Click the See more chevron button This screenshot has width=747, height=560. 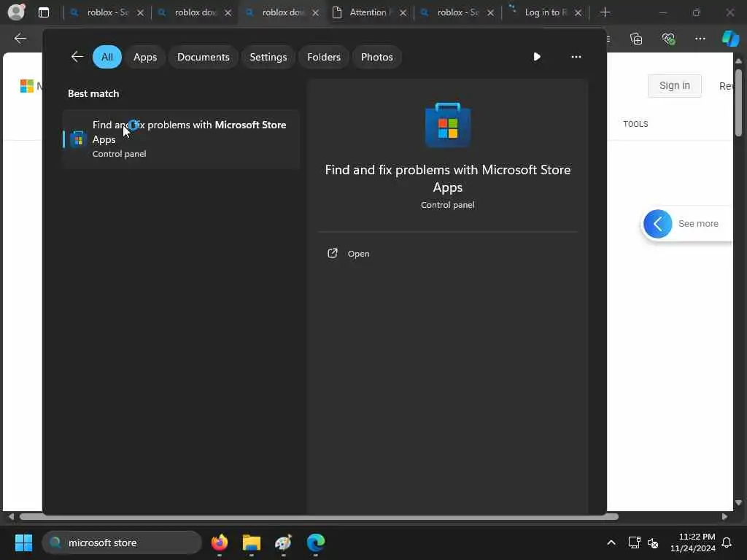point(658,223)
